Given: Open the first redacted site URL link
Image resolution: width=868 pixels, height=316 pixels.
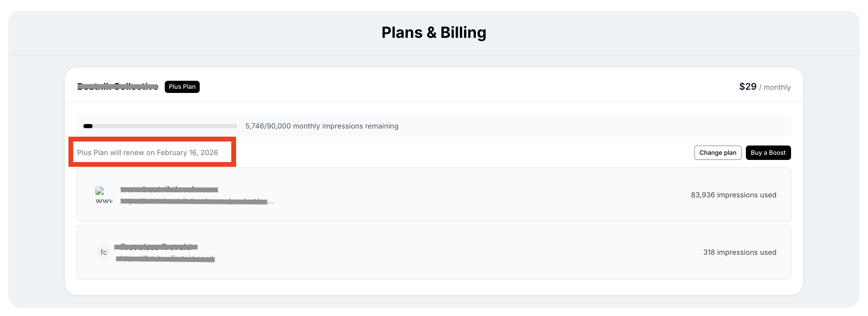Looking at the screenshot, I should point(196,202).
